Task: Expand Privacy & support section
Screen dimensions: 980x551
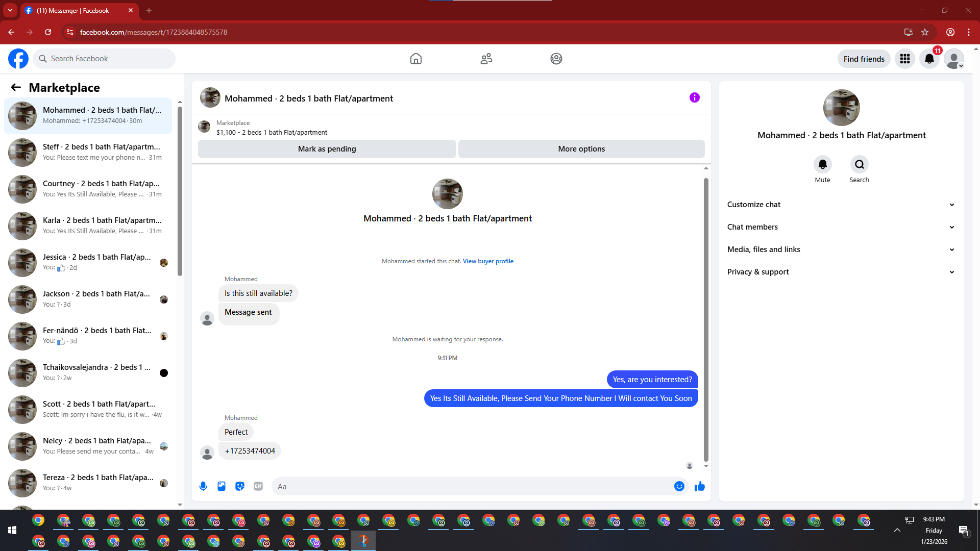Action: 840,272
